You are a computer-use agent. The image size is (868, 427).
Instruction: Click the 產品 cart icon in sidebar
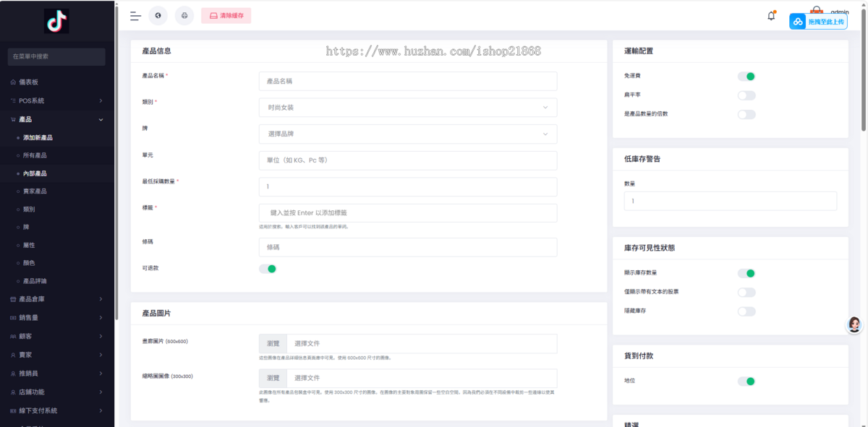[13, 119]
